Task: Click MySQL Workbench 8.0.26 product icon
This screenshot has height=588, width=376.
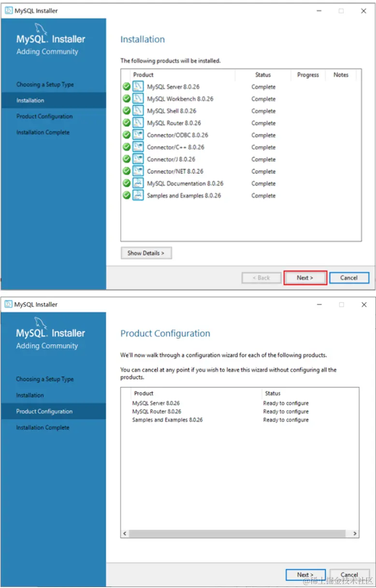Action: click(138, 99)
